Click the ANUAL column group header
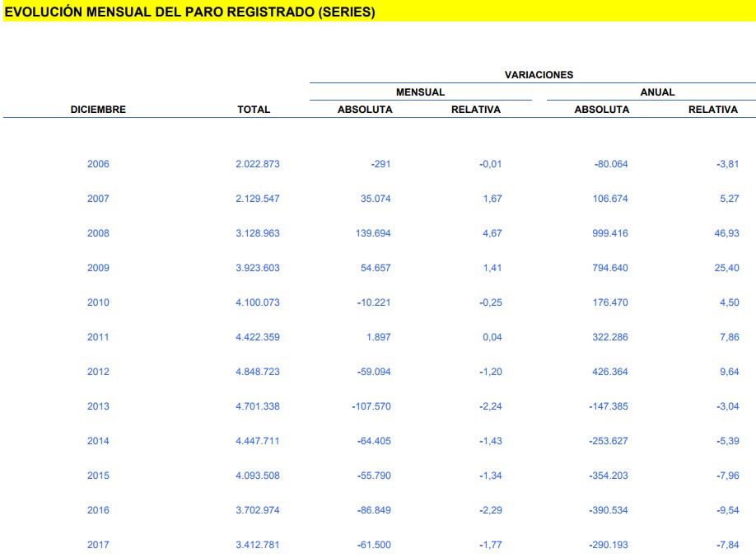756x558 pixels. [657, 92]
